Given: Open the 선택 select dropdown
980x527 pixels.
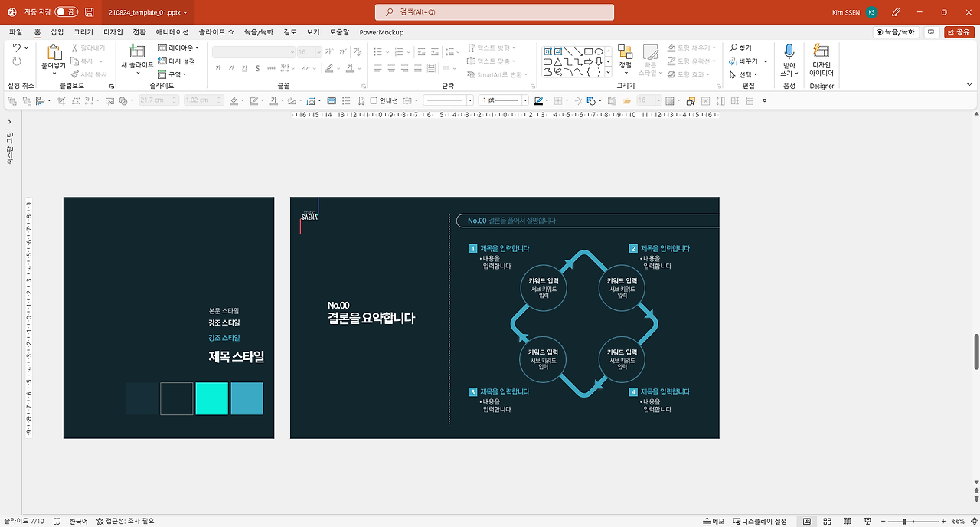Looking at the screenshot, I should tap(743, 74).
